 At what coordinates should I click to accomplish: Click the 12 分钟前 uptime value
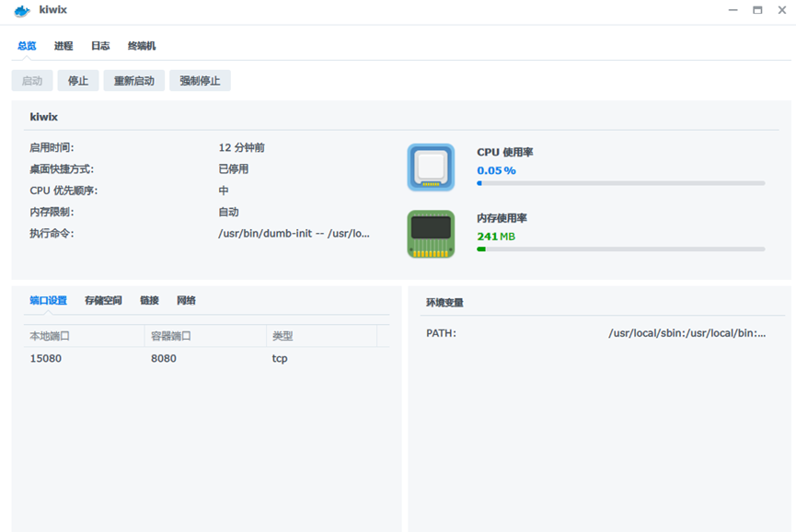coord(242,147)
